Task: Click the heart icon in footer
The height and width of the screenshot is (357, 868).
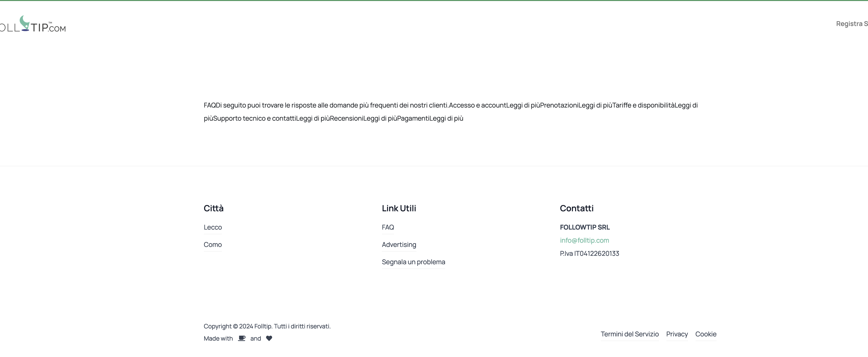Action: [x=269, y=338]
